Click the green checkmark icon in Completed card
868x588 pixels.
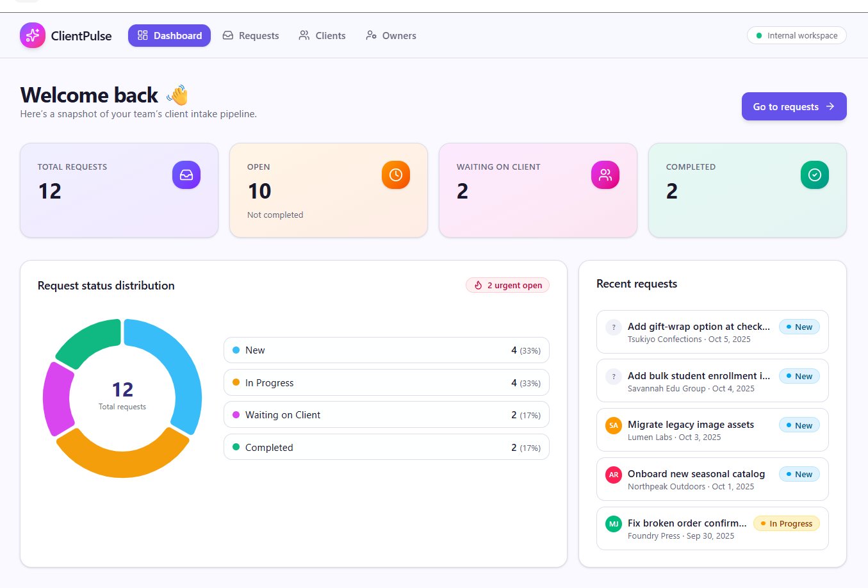click(x=815, y=175)
